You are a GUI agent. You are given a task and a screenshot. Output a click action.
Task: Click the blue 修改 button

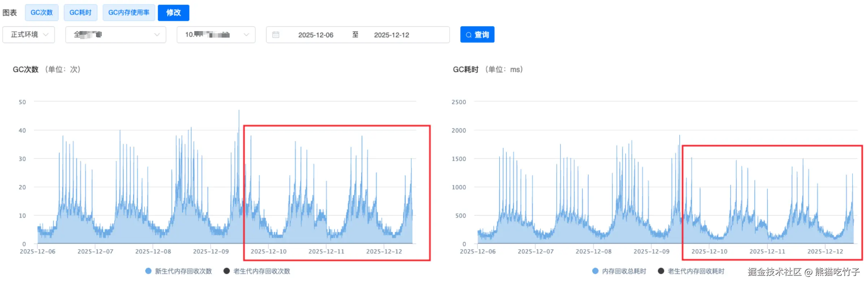pos(173,13)
